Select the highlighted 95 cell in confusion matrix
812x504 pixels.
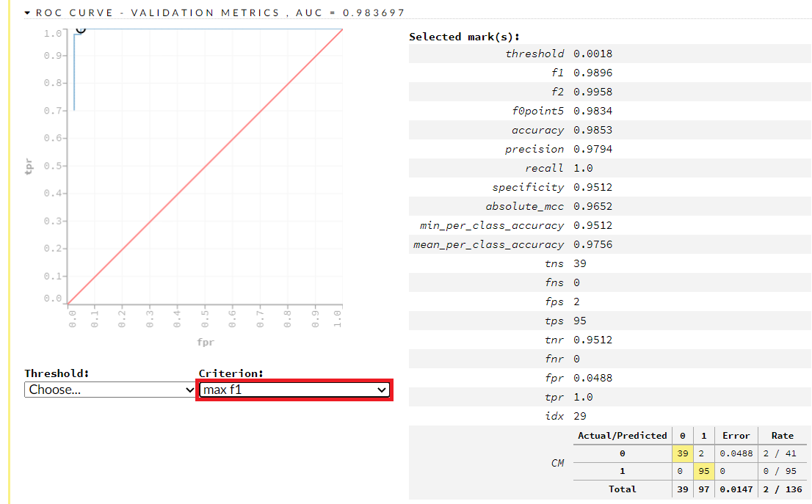click(x=703, y=471)
